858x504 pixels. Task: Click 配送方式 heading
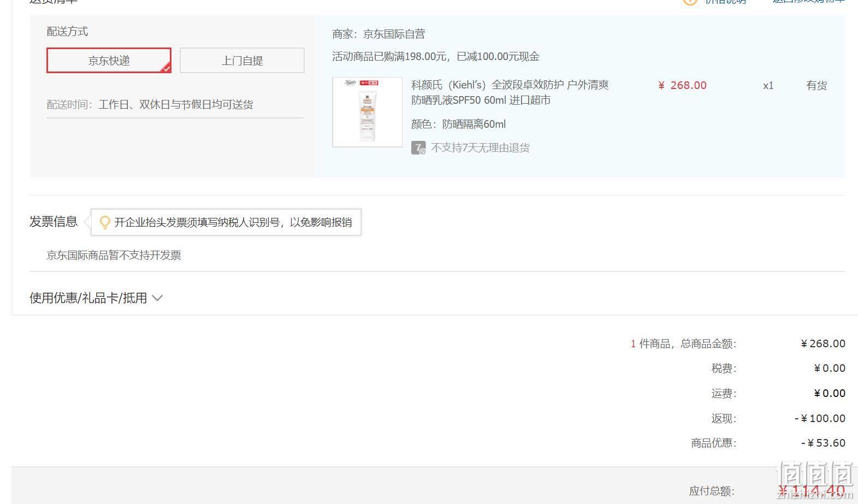67,31
